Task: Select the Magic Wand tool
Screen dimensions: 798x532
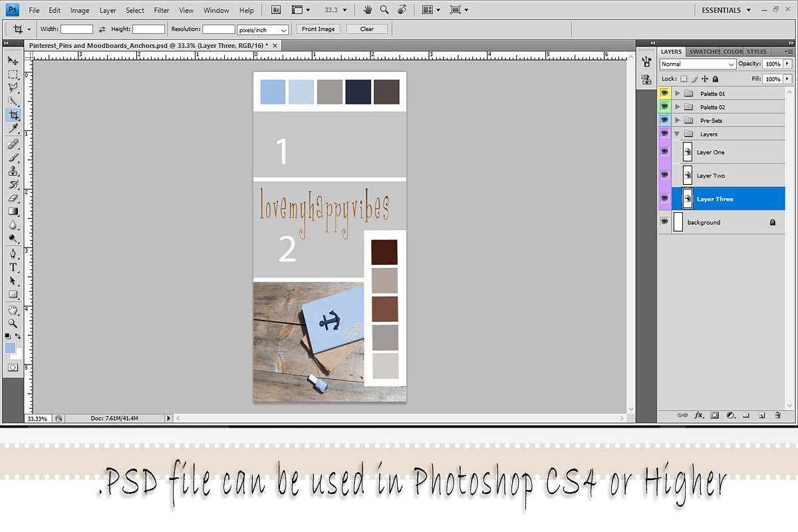Action: point(13,102)
